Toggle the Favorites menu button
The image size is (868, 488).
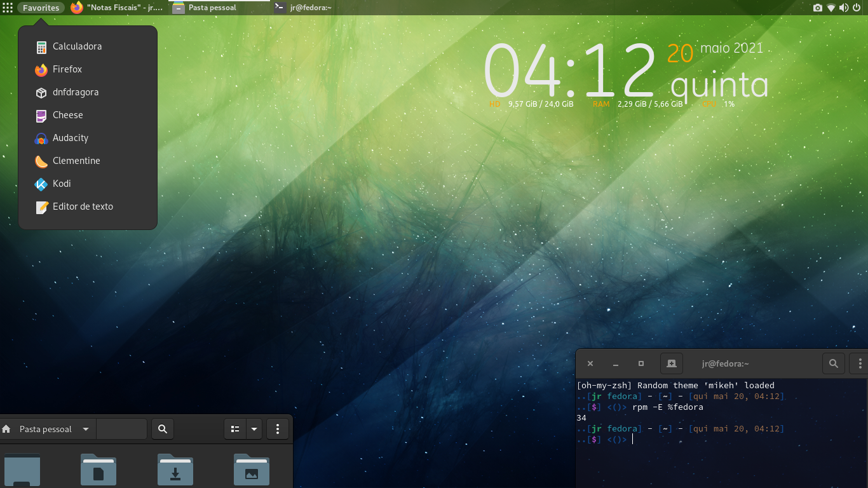click(x=41, y=8)
